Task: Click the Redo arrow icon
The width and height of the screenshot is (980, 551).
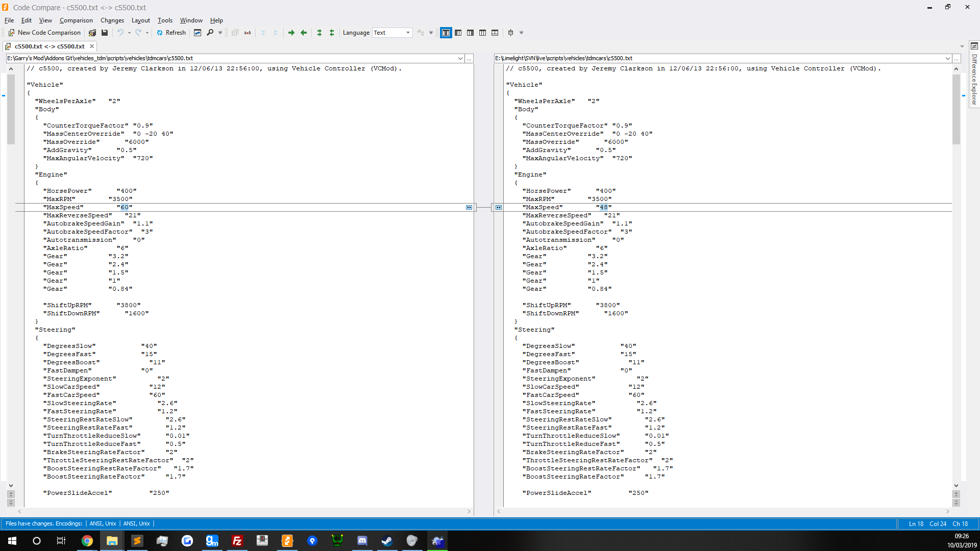Action: click(138, 33)
